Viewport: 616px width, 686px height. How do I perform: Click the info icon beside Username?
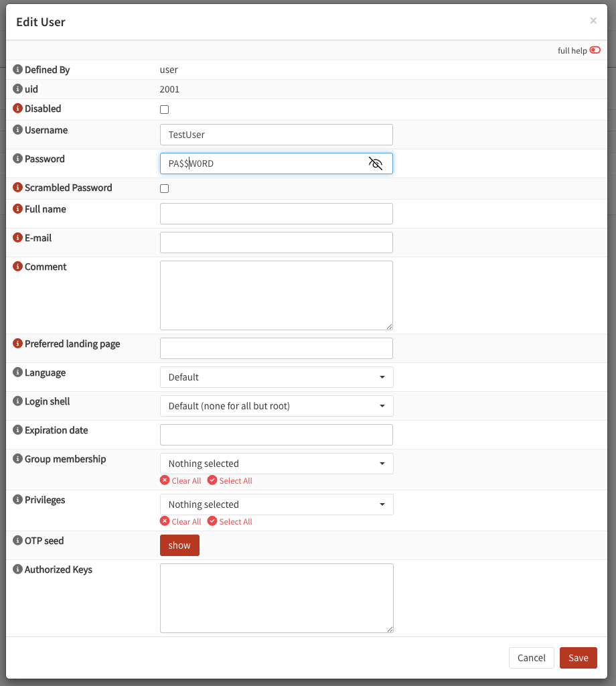pos(18,130)
